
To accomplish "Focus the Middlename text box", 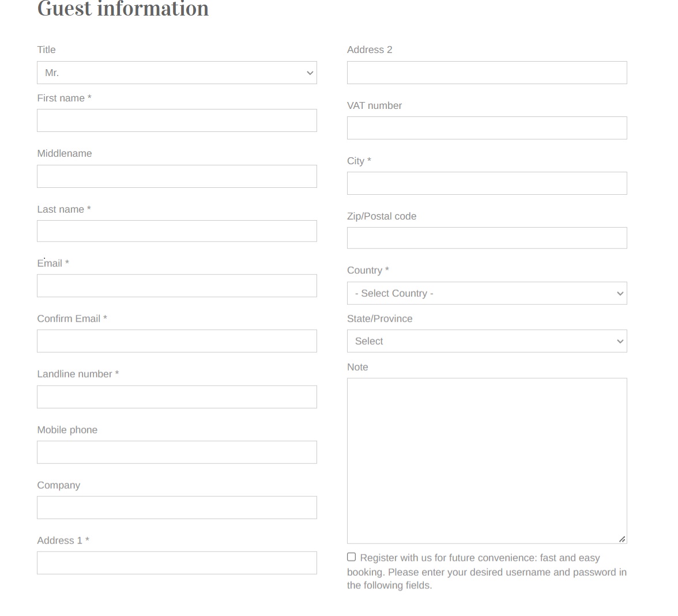I will point(176,176).
